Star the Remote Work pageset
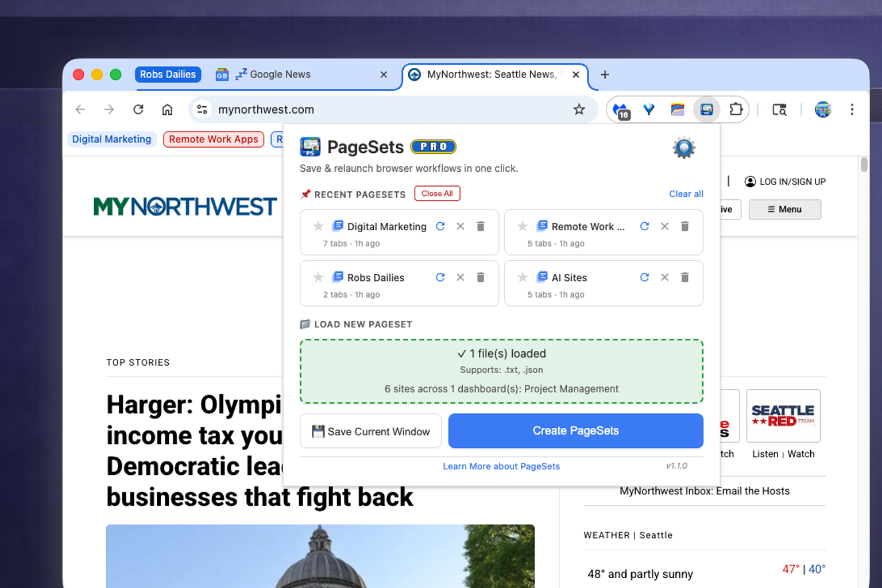This screenshot has height=588, width=882. pos(523,226)
